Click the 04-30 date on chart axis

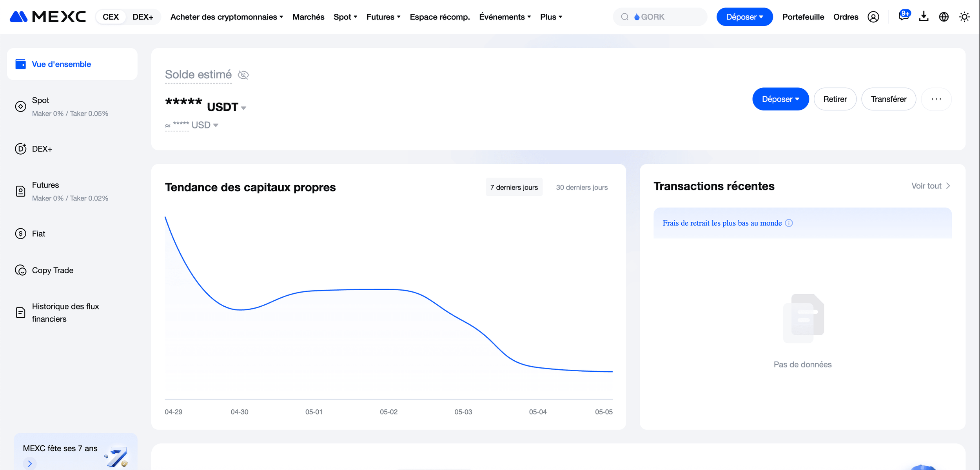239,412
